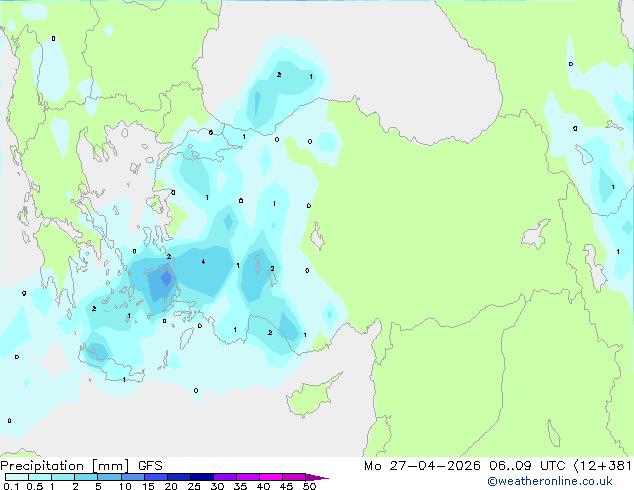Click the "Mo" weekday abbreviation
The image size is (634, 490).
[x=373, y=466]
